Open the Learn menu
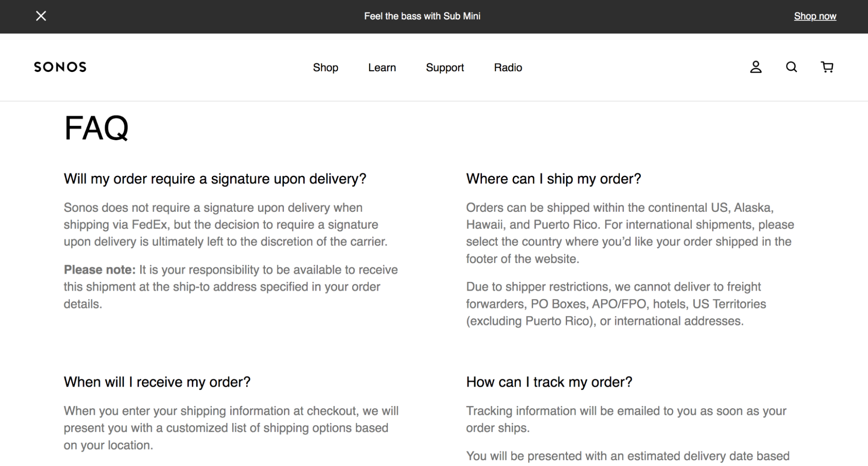The image size is (868, 466). (x=382, y=67)
